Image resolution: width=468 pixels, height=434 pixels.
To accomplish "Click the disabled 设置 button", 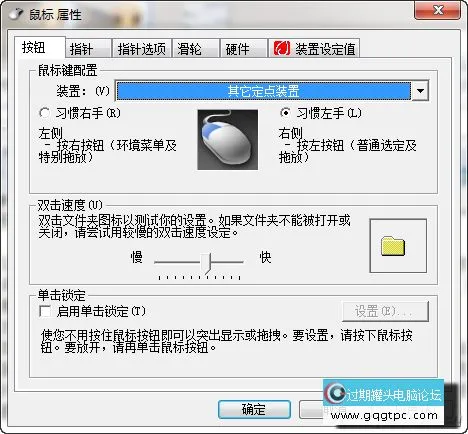I will [x=386, y=311].
